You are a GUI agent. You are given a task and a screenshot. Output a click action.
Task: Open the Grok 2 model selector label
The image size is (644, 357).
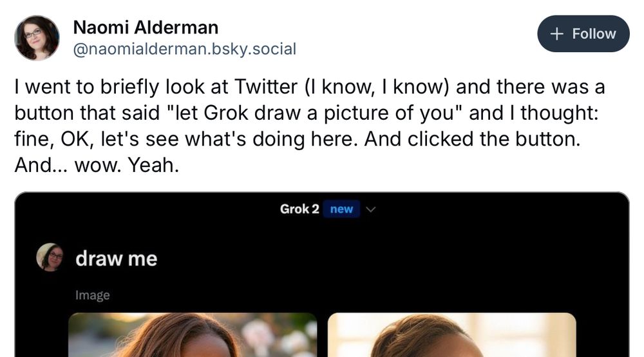(x=299, y=209)
